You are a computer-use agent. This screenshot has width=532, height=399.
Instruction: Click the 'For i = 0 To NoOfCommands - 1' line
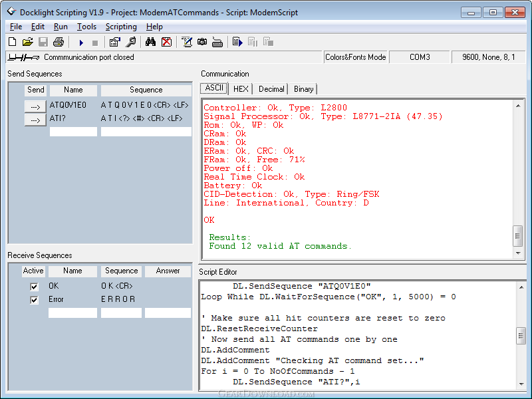click(x=278, y=371)
